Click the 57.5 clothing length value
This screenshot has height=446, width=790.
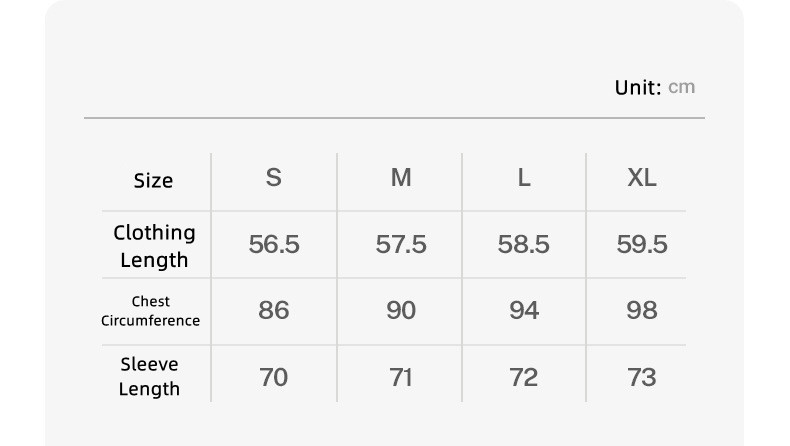pyautogui.click(x=401, y=245)
